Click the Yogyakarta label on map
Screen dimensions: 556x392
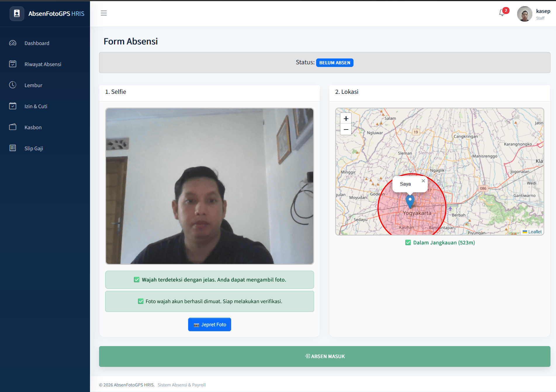tap(417, 213)
